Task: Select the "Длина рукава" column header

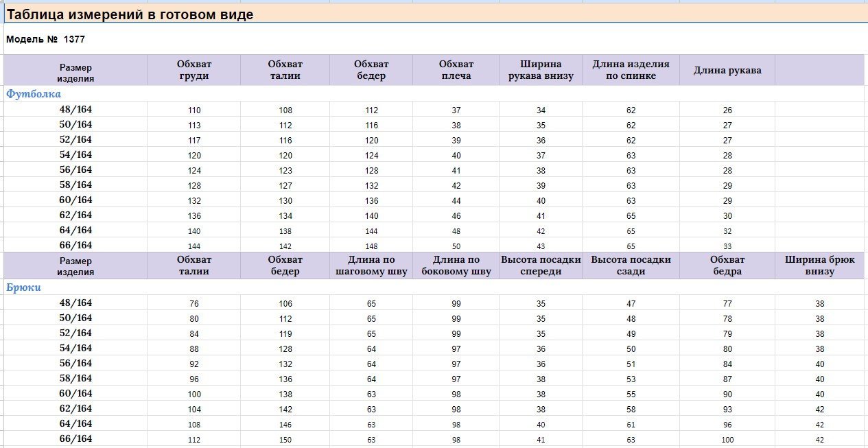Action: click(727, 70)
